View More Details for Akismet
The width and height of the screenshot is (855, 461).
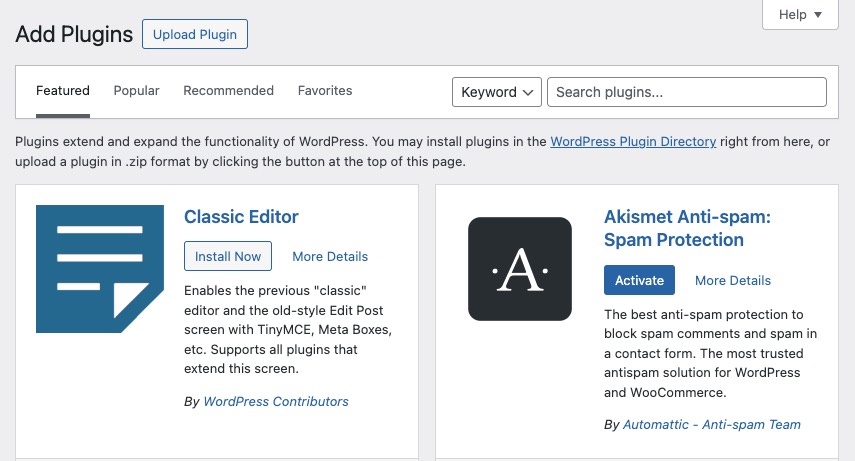(733, 280)
